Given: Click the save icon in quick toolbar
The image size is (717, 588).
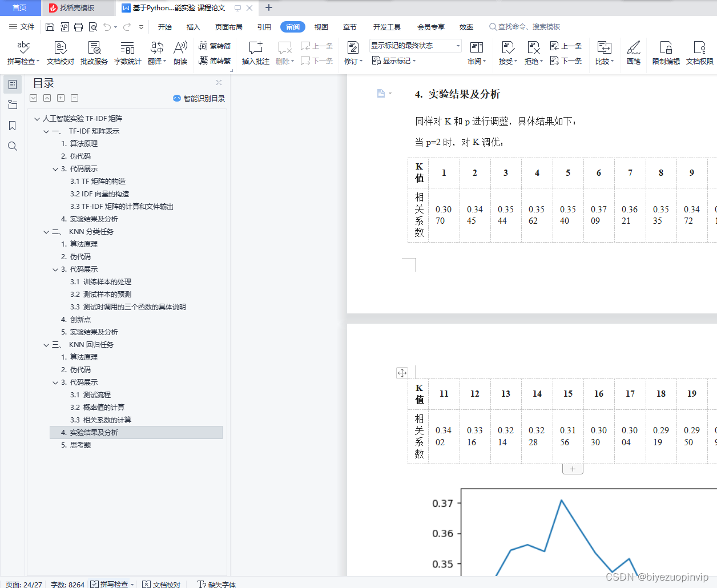Looking at the screenshot, I should (x=50, y=27).
